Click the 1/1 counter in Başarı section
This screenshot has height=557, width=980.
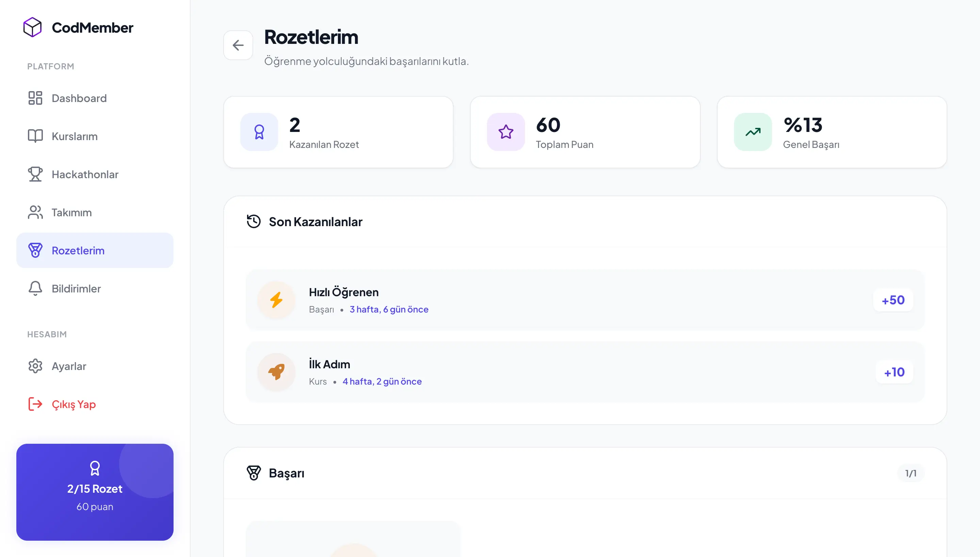coord(910,473)
